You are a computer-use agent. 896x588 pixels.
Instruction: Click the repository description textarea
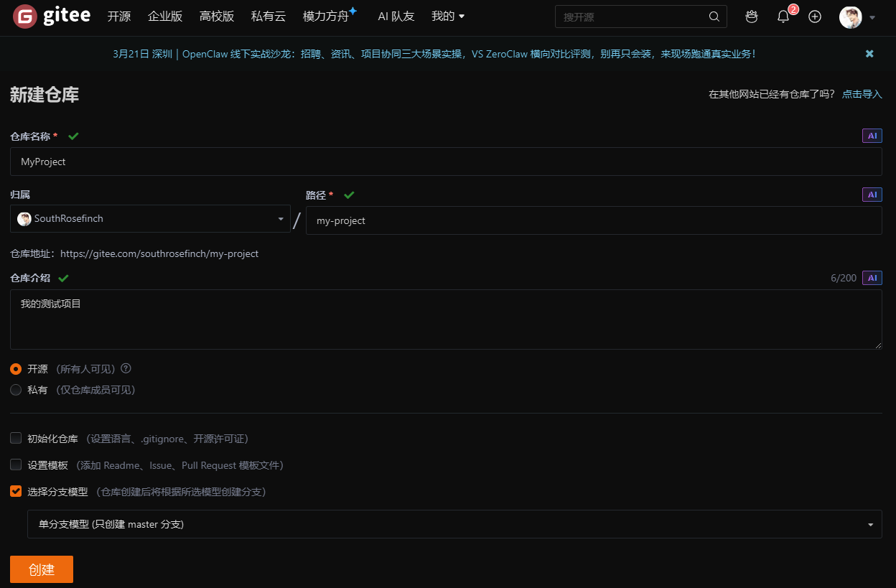pyautogui.click(x=446, y=319)
